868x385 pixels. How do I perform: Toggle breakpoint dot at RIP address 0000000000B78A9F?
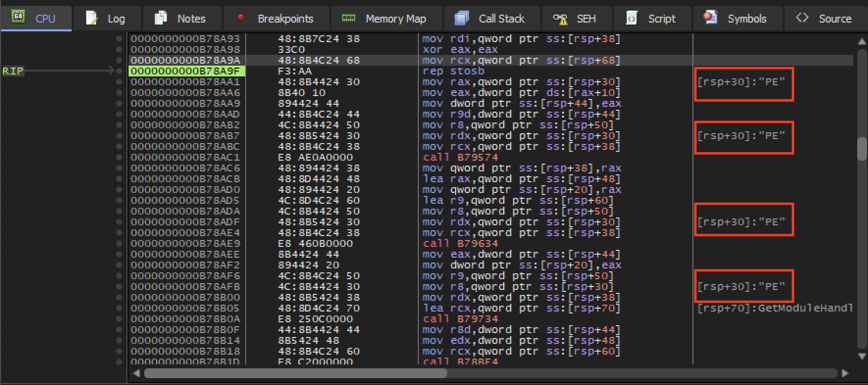pos(119,71)
